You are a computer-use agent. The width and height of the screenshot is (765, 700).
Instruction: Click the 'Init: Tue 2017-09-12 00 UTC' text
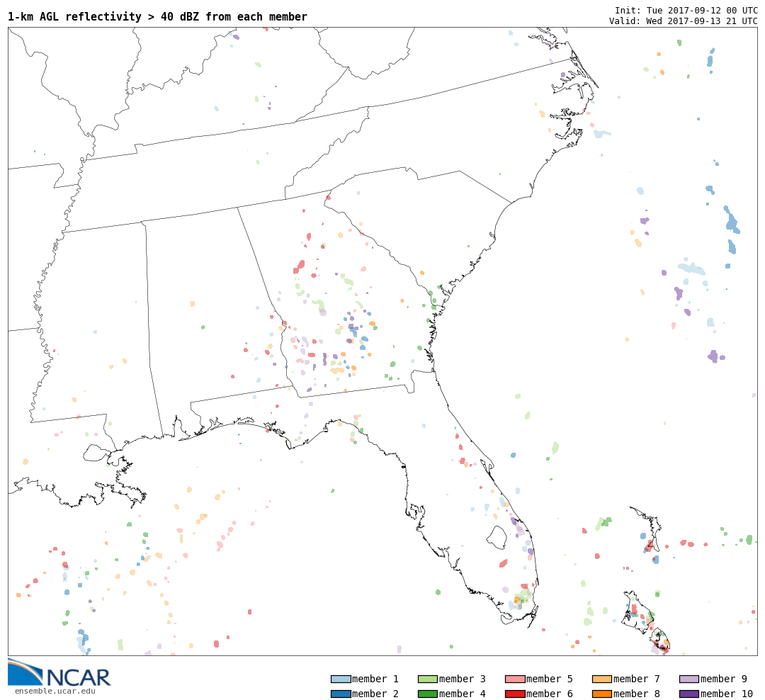pyautogui.click(x=686, y=11)
